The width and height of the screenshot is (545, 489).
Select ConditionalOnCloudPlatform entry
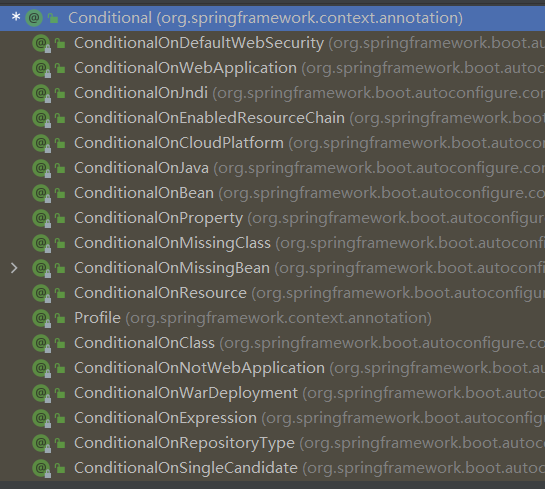(x=272, y=143)
